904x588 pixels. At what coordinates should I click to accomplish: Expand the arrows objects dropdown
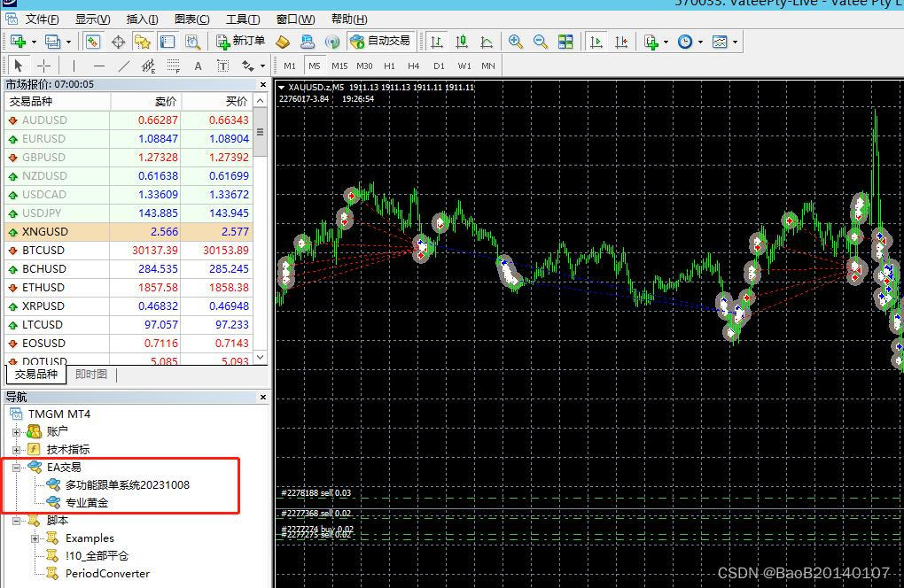pos(263,66)
